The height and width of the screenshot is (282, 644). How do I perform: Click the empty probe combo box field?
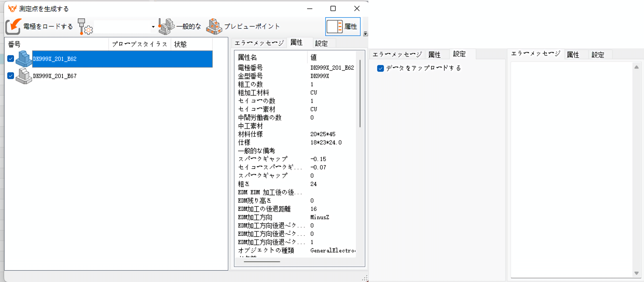[122, 27]
